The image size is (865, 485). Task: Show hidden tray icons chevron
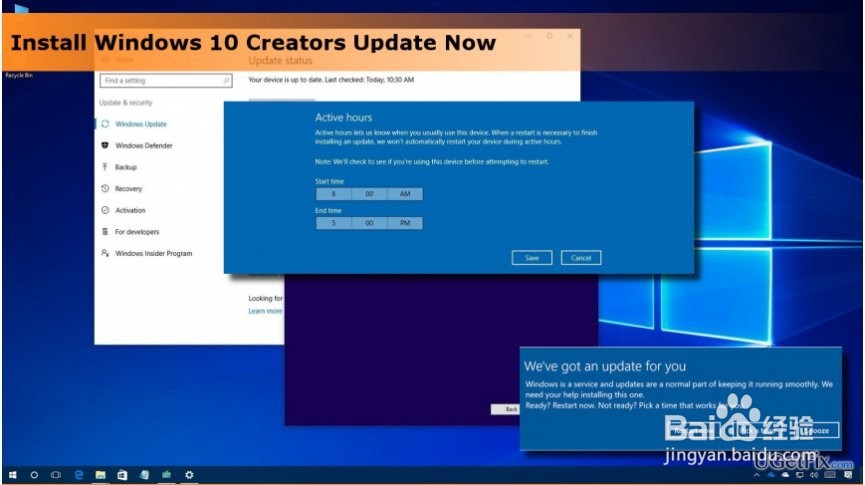click(x=756, y=475)
